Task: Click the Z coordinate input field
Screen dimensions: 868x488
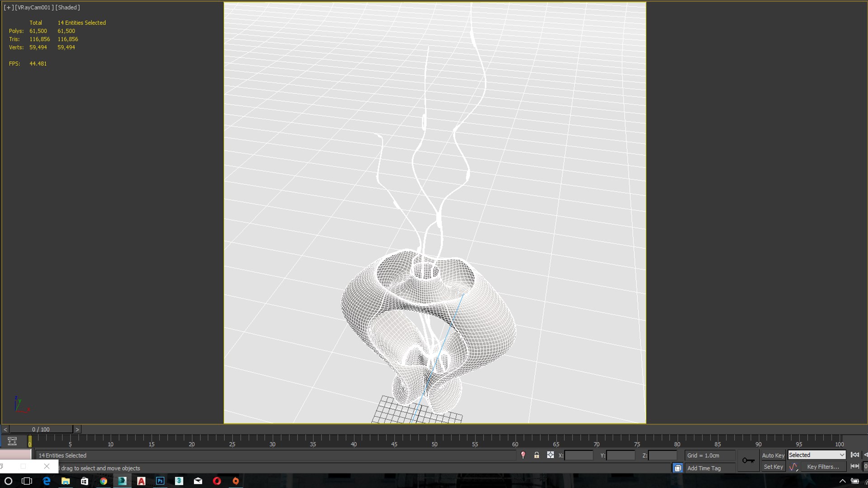Action: point(663,455)
